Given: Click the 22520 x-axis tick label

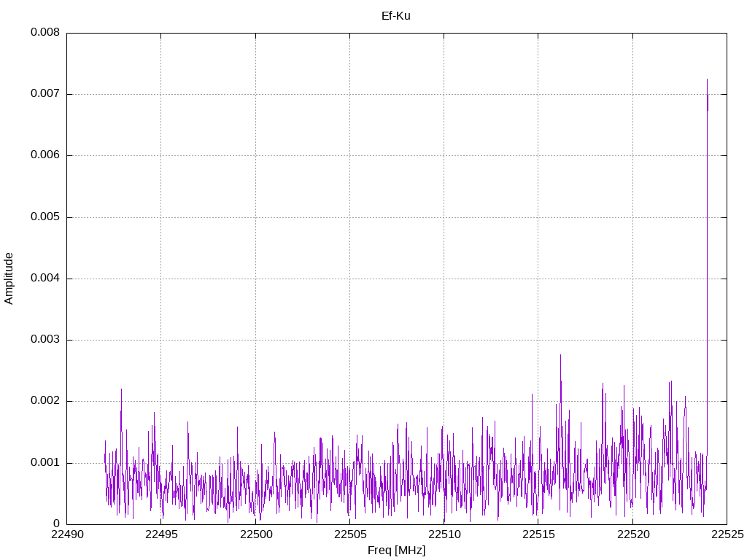Looking at the screenshot, I should 632,534.
